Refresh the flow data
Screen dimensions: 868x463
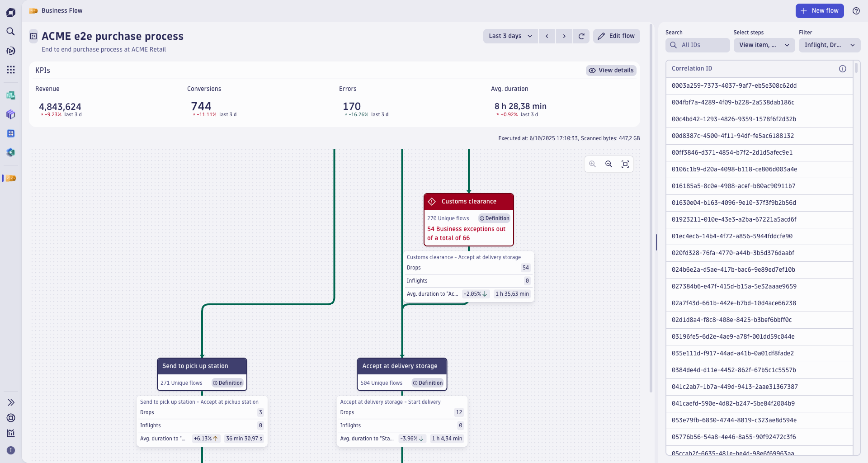click(x=581, y=36)
